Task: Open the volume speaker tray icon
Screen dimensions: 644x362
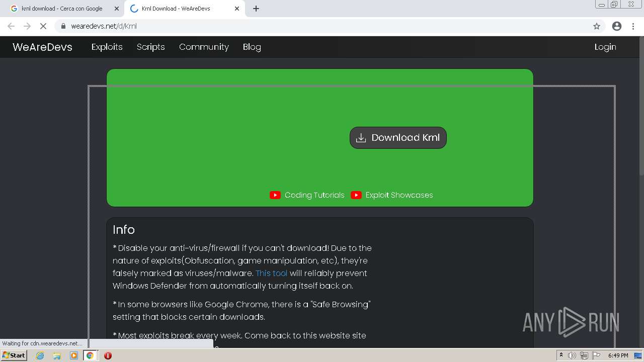Action: click(x=572, y=355)
